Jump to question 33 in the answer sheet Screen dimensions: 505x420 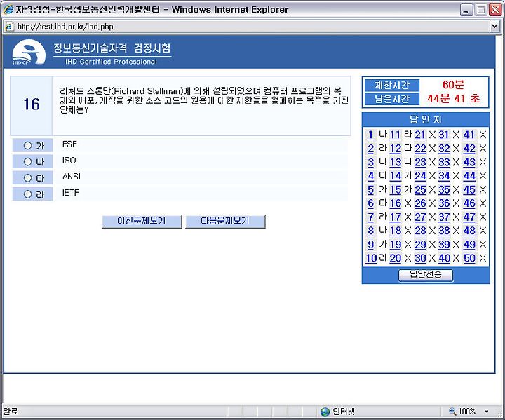tap(444, 162)
